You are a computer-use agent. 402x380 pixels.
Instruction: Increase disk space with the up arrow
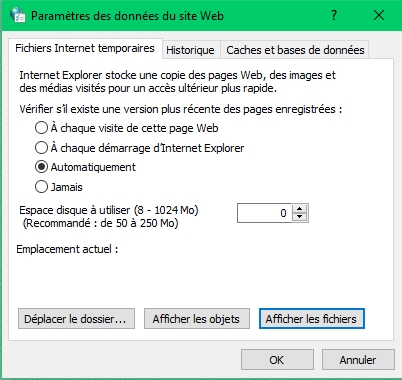pos(300,209)
